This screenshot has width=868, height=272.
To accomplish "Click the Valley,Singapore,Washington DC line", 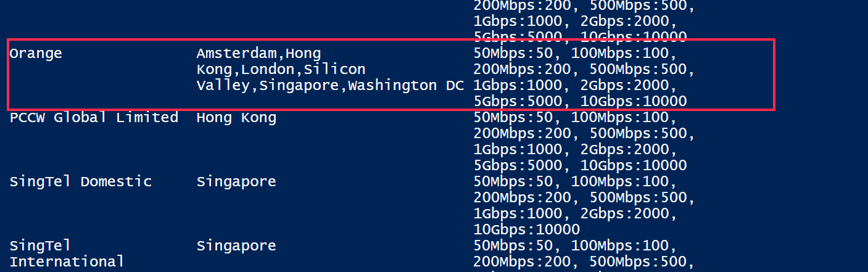I will [330, 85].
